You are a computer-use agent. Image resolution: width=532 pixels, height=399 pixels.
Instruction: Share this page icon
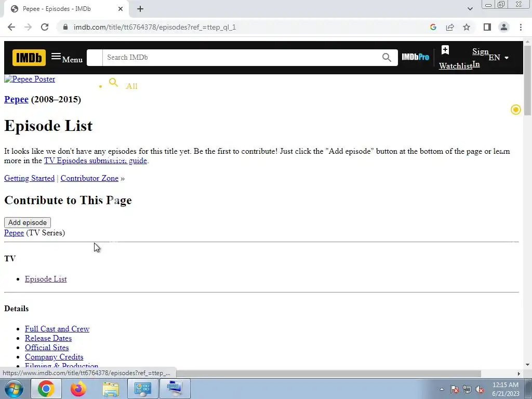[x=450, y=27]
